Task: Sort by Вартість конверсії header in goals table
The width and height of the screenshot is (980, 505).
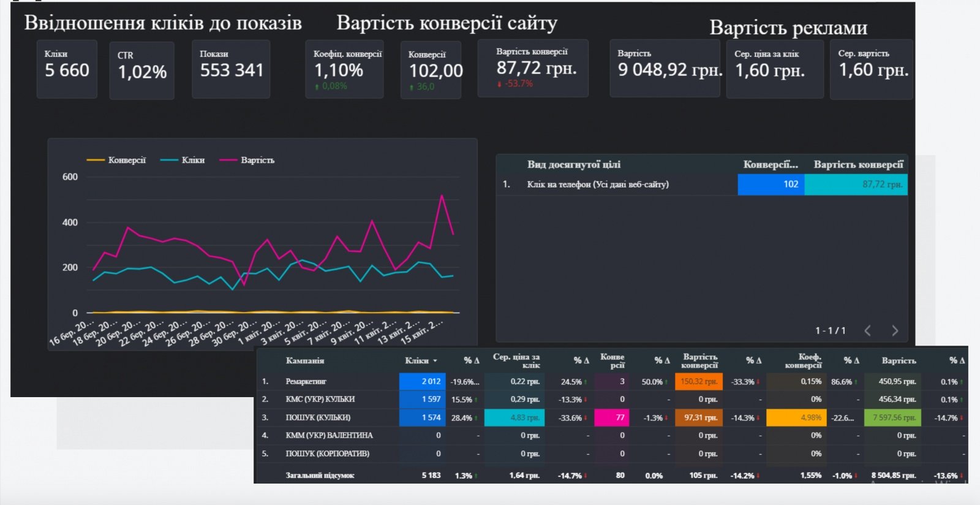Action: click(858, 164)
